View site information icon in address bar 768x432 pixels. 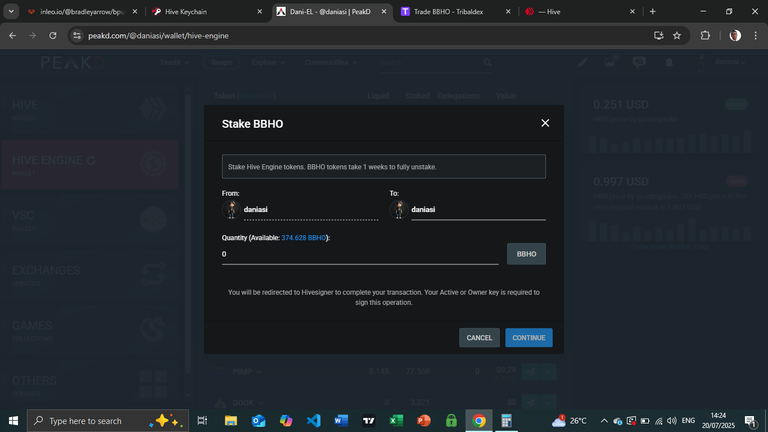[x=76, y=35]
